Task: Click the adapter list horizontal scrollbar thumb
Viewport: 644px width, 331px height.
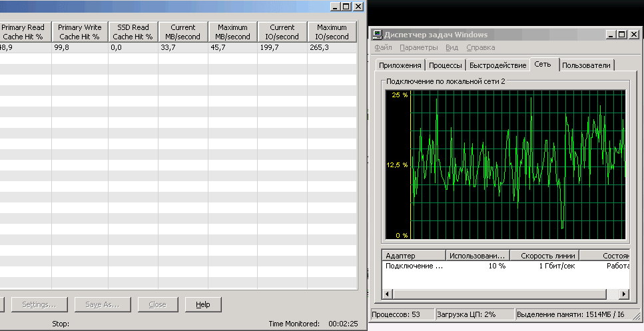Action: 499,294
